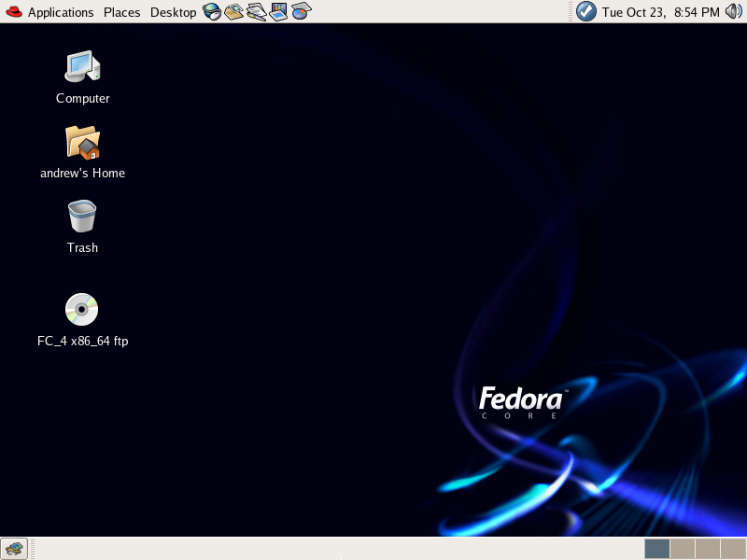Click the date and time clock
747x560 pixels.
[660, 12]
